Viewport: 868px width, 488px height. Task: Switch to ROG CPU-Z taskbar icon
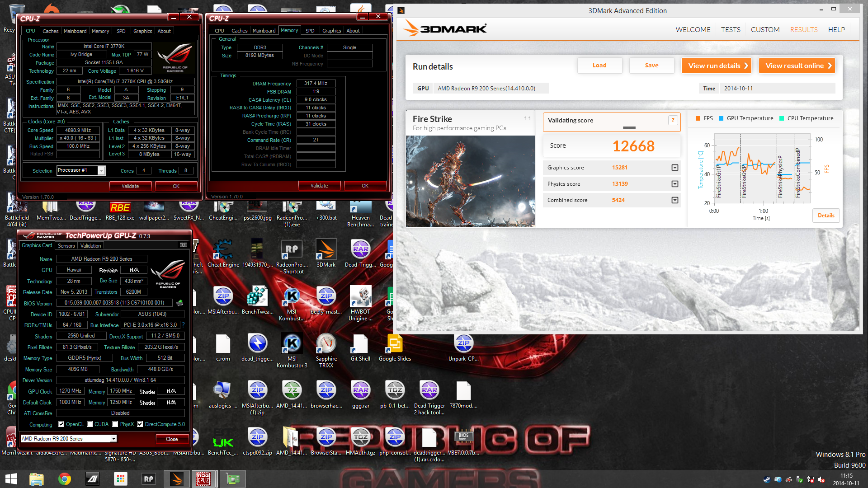[203, 479]
